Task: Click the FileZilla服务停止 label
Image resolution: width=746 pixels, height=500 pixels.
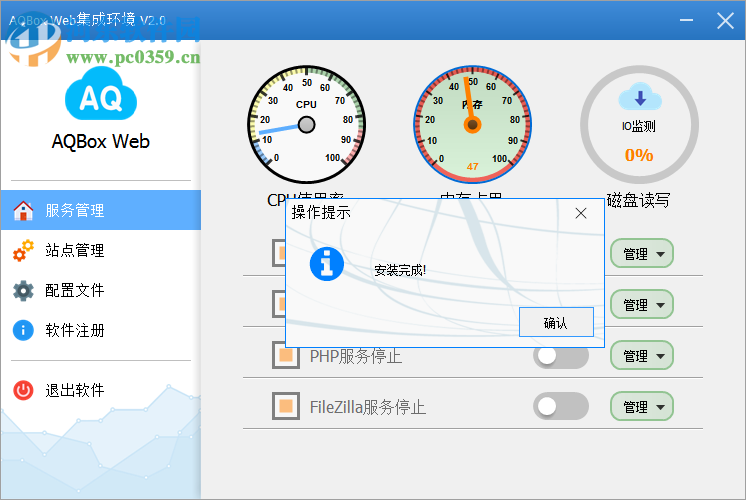Action: 368,407
